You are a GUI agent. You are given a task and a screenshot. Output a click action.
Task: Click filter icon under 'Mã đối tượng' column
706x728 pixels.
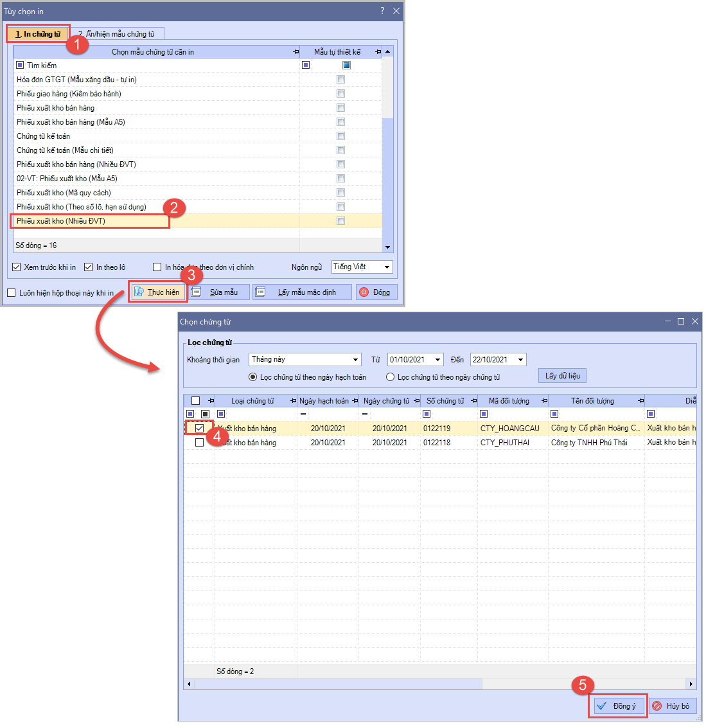[484, 414]
